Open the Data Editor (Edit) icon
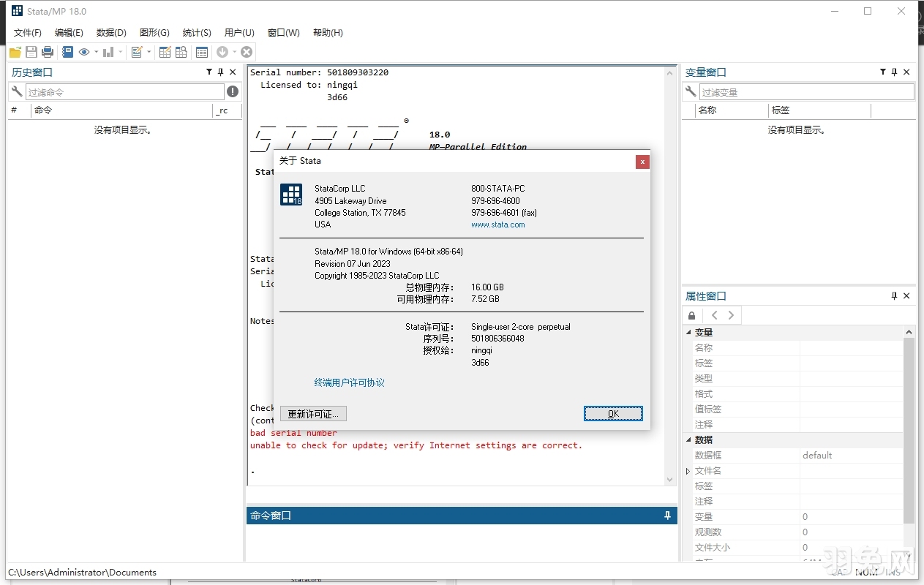924x585 pixels. [165, 51]
